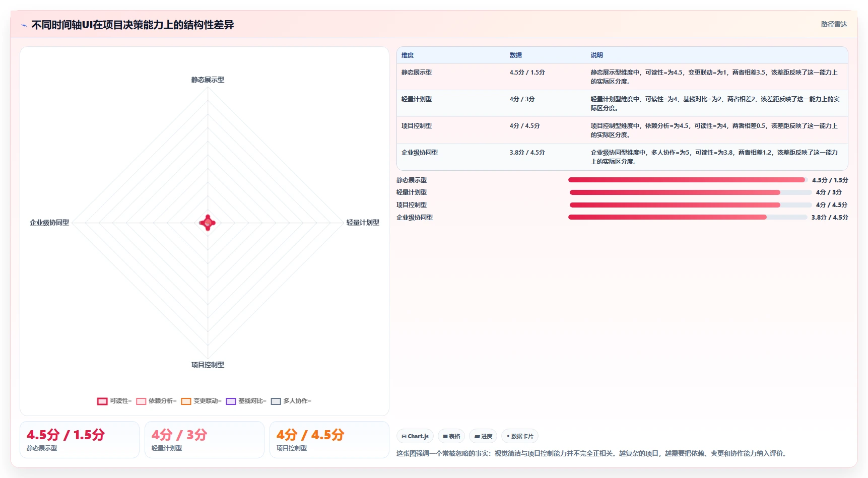868x478 pixels.
Task: Click table data cell 4.5分 / 1.5分
Action: pyautogui.click(x=527, y=73)
